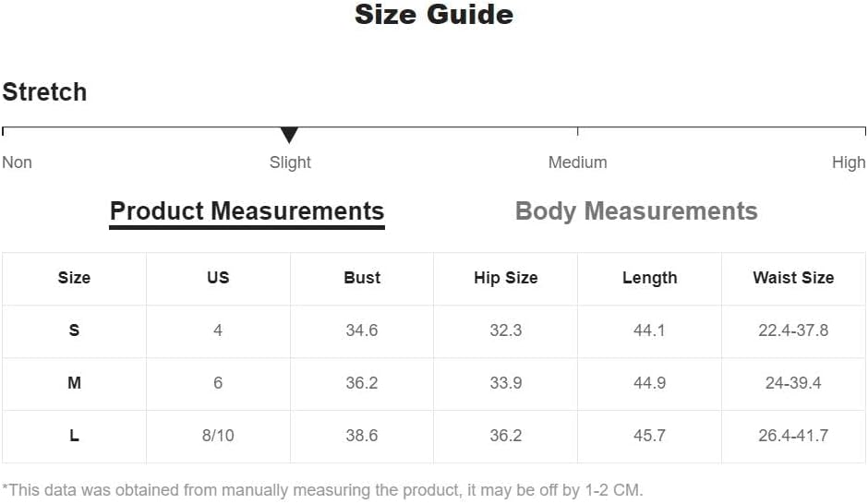Click the Medium stretch label
Viewport: 868px width, 504px height.
coord(577,162)
